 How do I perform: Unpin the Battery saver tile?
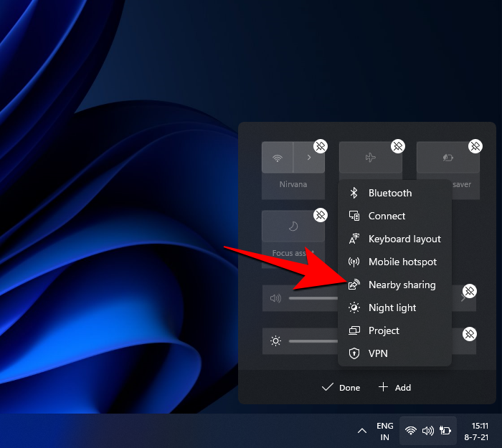475,146
